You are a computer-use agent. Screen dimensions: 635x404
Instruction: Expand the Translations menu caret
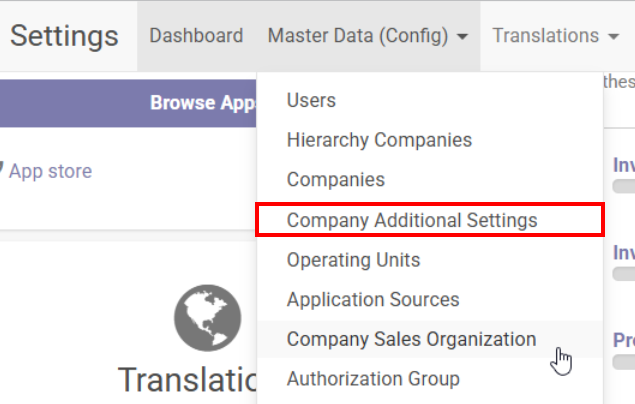[x=613, y=37]
